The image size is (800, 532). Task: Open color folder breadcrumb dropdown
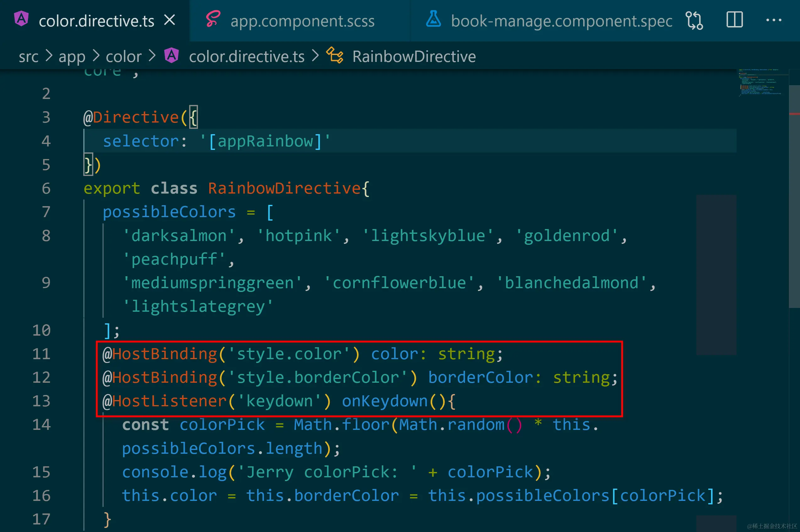(123, 57)
